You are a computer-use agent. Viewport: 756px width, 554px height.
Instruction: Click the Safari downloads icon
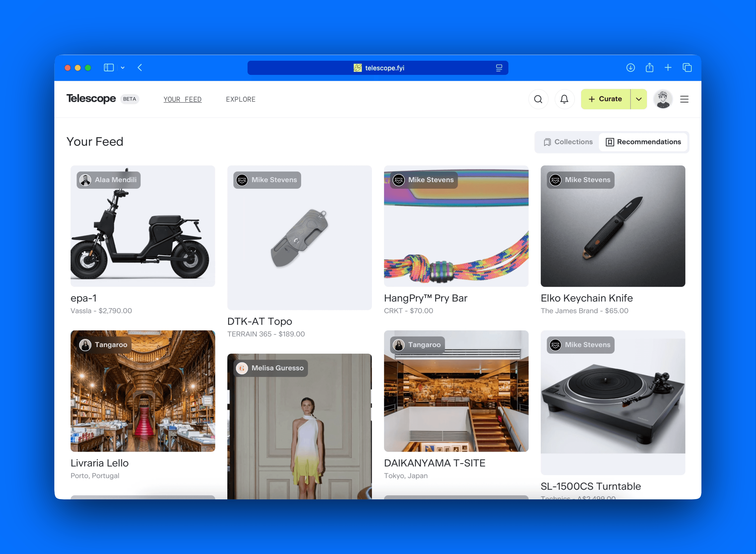630,68
